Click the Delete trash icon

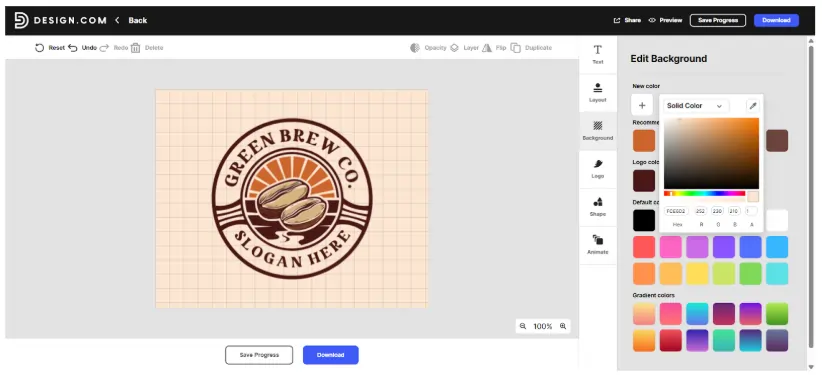(135, 48)
